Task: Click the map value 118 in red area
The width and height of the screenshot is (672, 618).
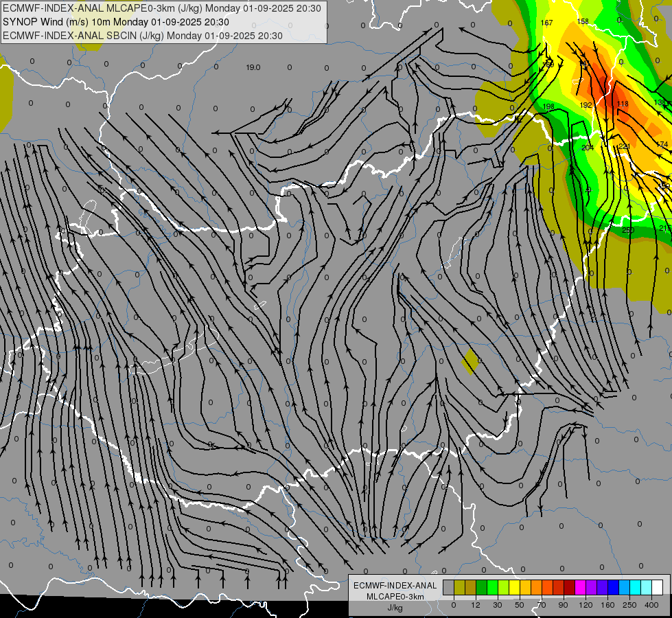Action: click(x=623, y=104)
